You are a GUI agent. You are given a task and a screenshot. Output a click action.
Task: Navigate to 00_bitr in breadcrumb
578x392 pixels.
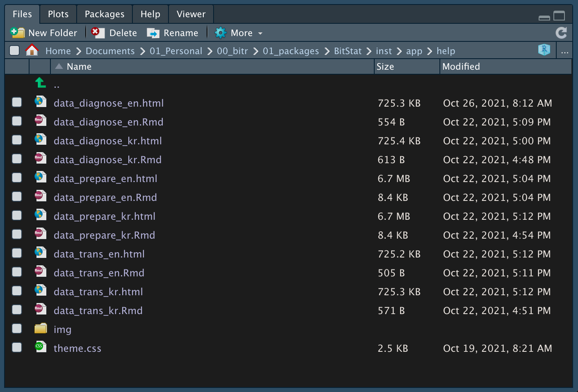tap(232, 51)
